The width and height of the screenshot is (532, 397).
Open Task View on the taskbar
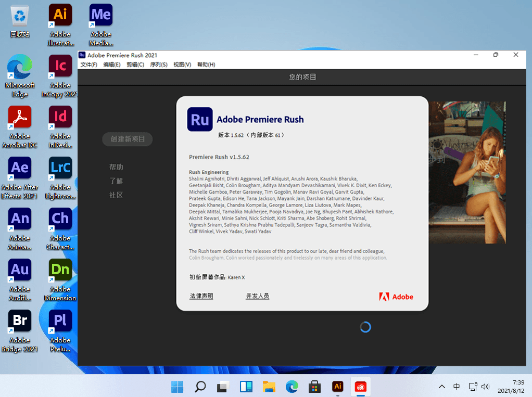(223, 387)
